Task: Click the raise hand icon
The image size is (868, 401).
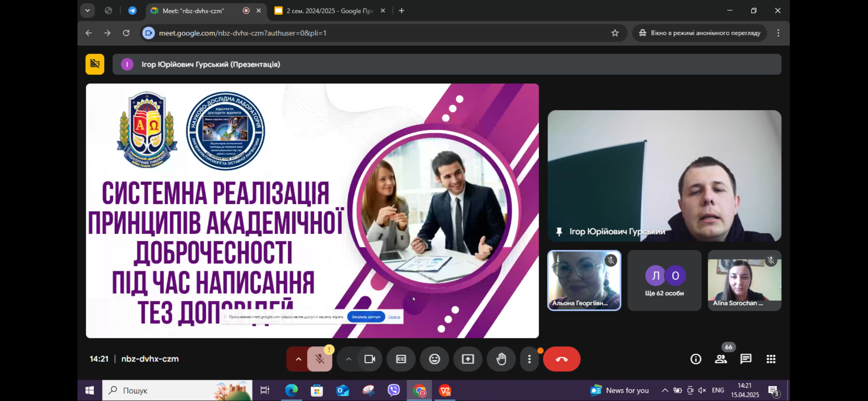Action: point(501,359)
